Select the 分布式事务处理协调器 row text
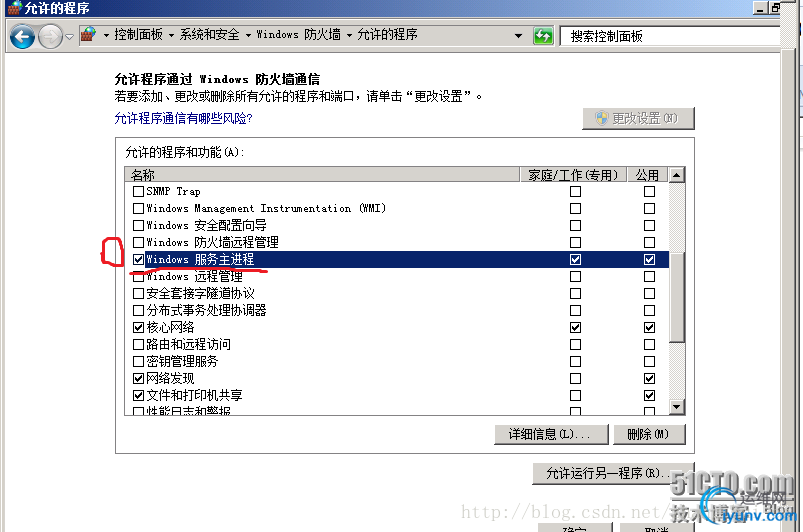 [x=206, y=310]
